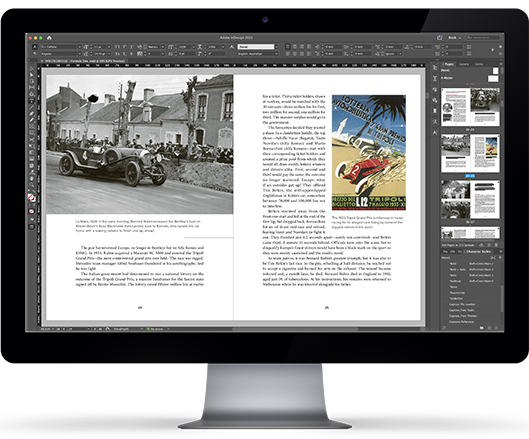Screen dimensions: 529x439
Task: Switch to the Layers panel tab
Action: tap(464, 64)
